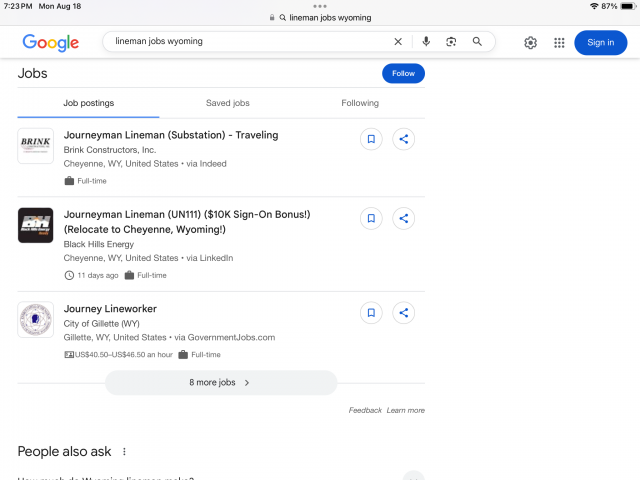Bookmark the Black Hills Energy job
The image size is (640, 480).
[x=371, y=218]
